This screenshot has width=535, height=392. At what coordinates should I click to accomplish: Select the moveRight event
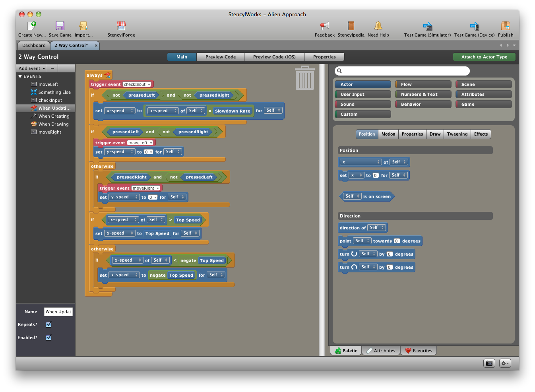click(x=50, y=132)
